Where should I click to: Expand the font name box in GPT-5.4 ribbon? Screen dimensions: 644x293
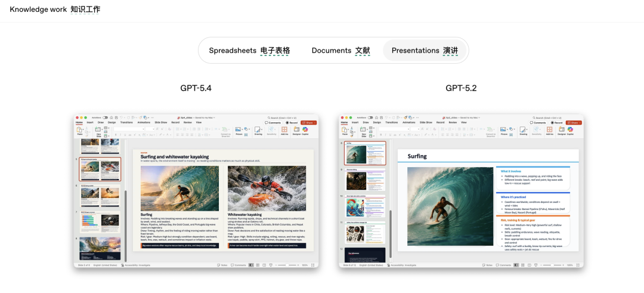pyautogui.click(x=143, y=128)
